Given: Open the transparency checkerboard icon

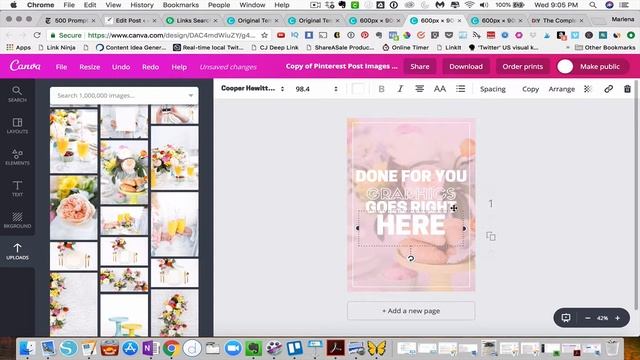Looking at the screenshot, I should [588, 89].
